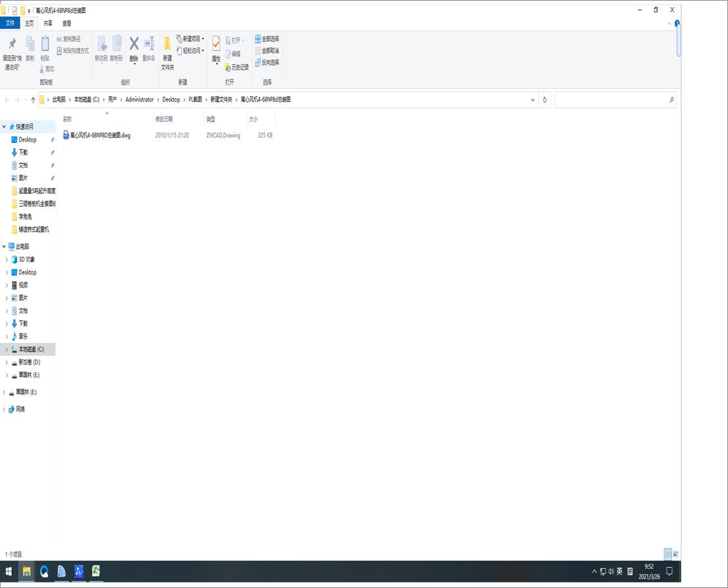This screenshot has height=588, width=728.
Task: Click the 固定到快速访问 (Pin to Quick Access) icon
Action: 11,48
